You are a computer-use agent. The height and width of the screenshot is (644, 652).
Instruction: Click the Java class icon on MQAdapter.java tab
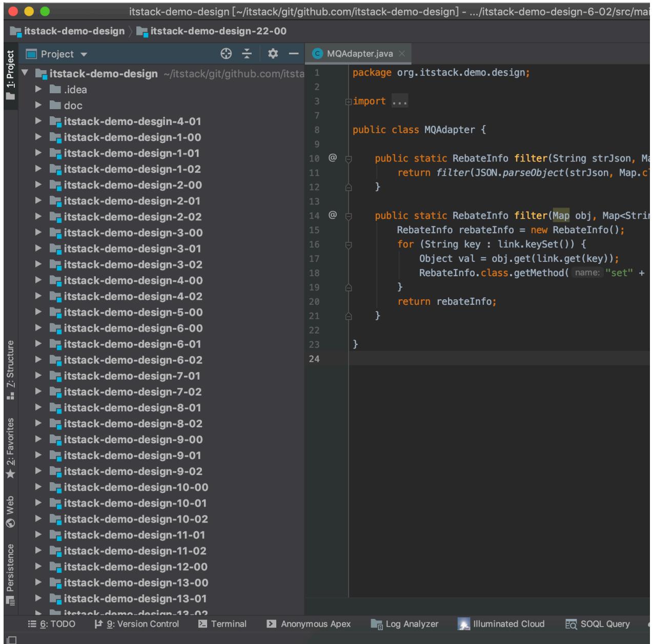click(x=318, y=54)
